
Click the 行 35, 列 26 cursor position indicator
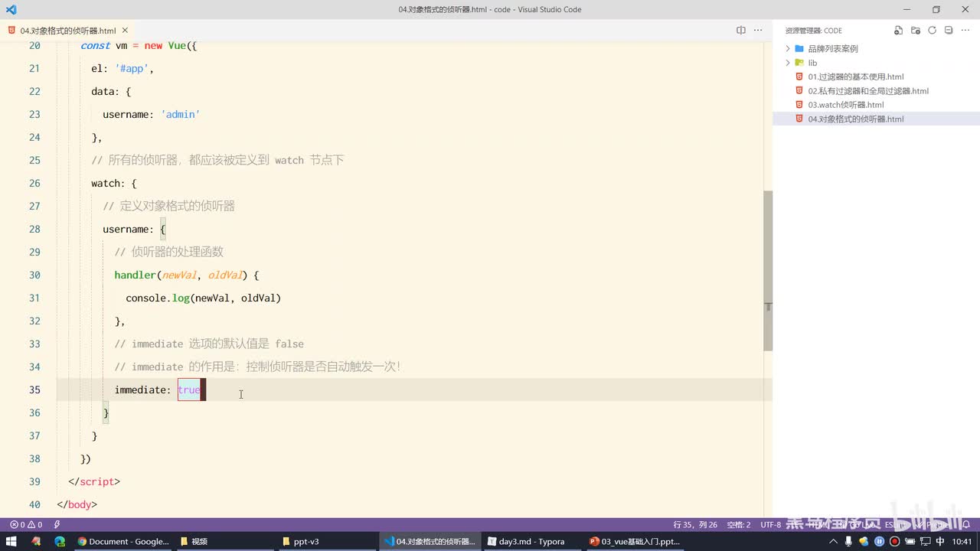coord(695,524)
